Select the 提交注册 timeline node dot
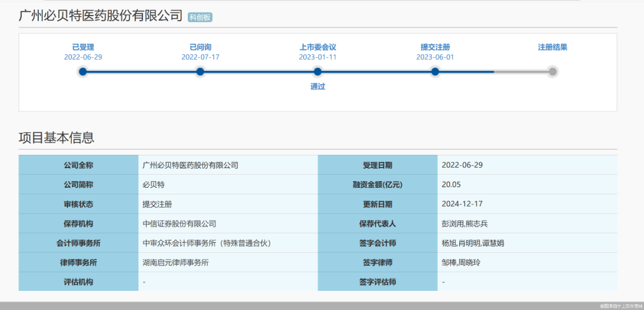This screenshot has width=644, height=310. (435, 72)
